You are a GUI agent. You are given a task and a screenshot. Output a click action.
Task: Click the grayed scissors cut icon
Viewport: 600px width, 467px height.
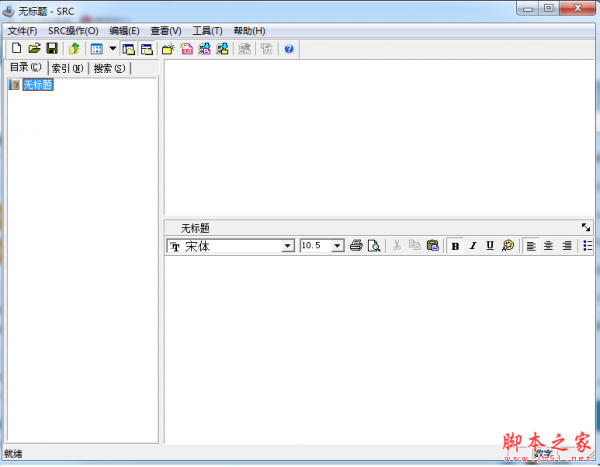point(397,245)
